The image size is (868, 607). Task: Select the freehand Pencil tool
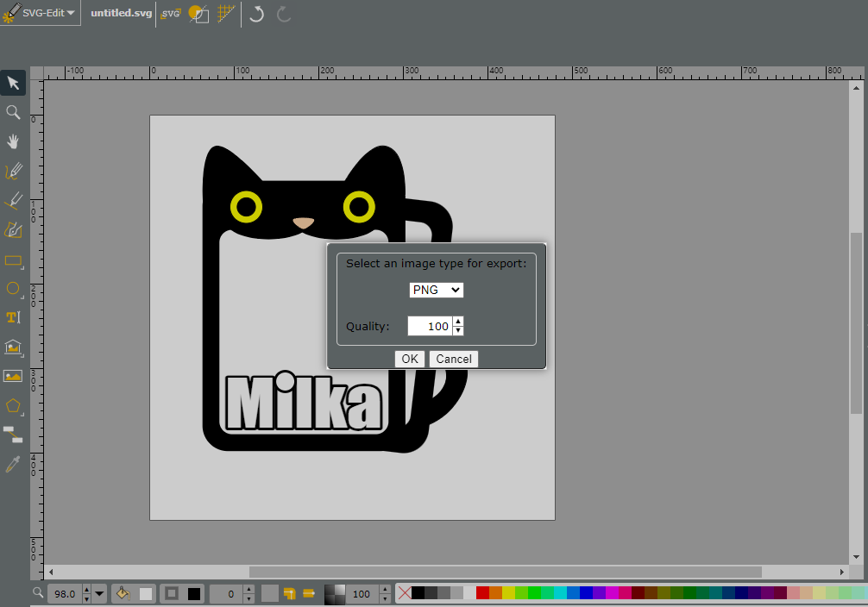click(x=13, y=171)
